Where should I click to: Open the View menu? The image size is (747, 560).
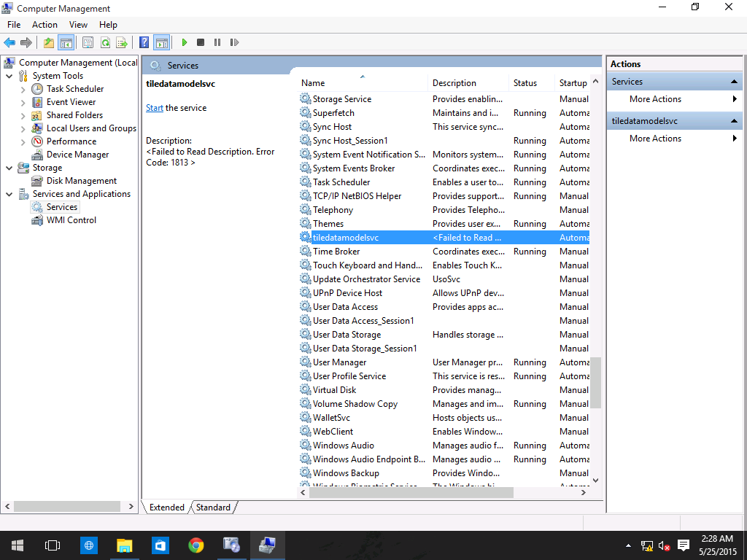(78, 25)
